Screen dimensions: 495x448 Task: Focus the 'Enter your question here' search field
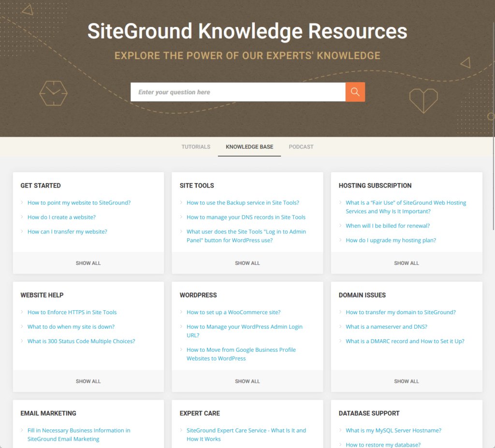(238, 92)
